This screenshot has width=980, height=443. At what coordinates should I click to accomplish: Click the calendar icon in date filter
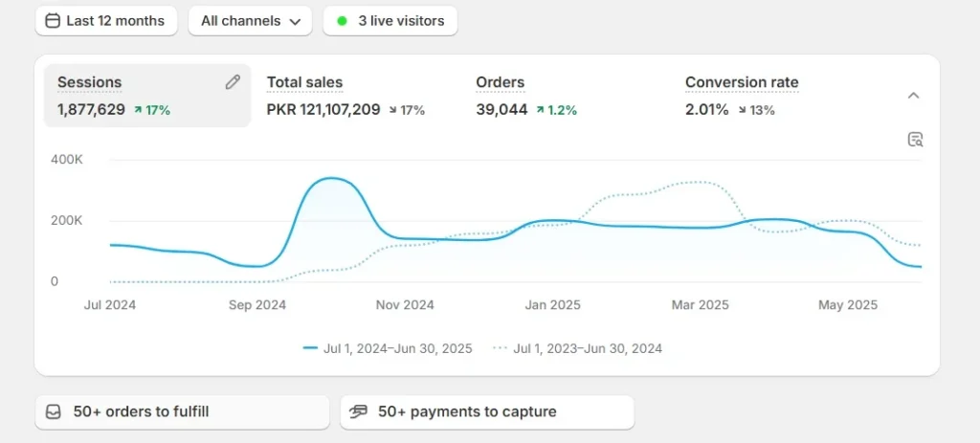54,21
